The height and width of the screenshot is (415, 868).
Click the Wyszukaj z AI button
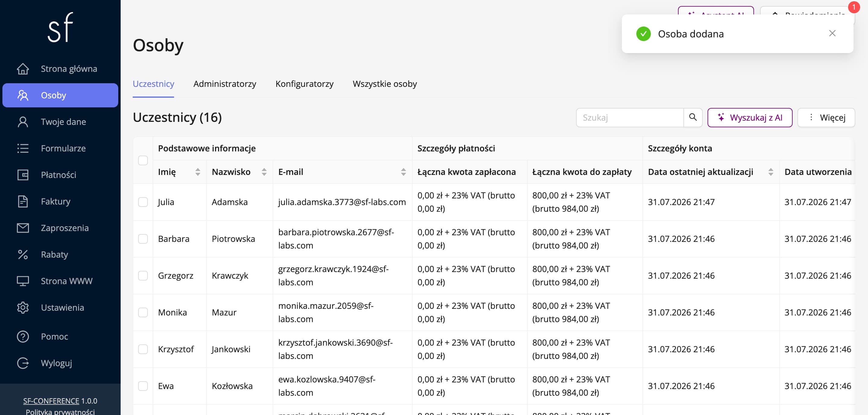(750, 117)
